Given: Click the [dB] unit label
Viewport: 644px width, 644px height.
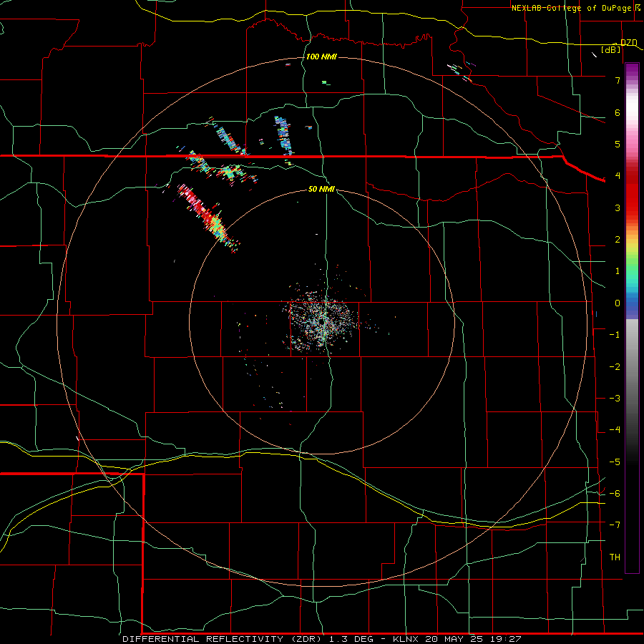Looking at the screenshot, I should pyautogui.click(x=611, y=49).
